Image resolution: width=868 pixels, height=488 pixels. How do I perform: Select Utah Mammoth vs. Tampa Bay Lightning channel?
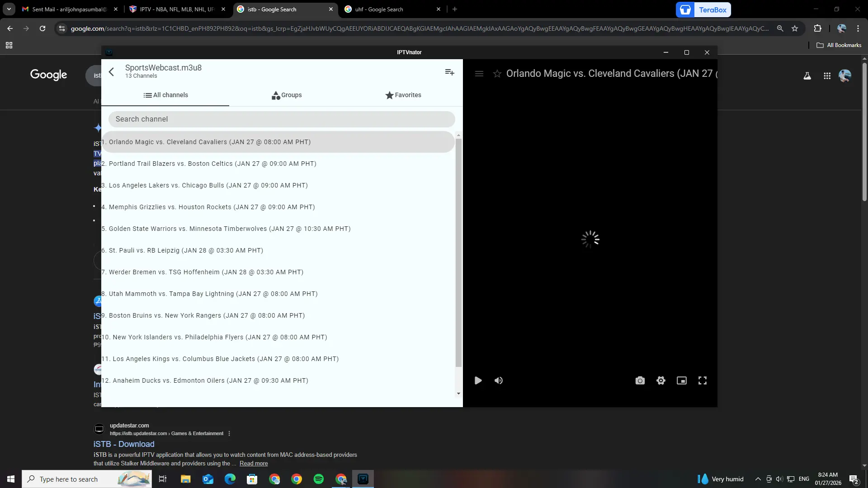coord(278,294)
